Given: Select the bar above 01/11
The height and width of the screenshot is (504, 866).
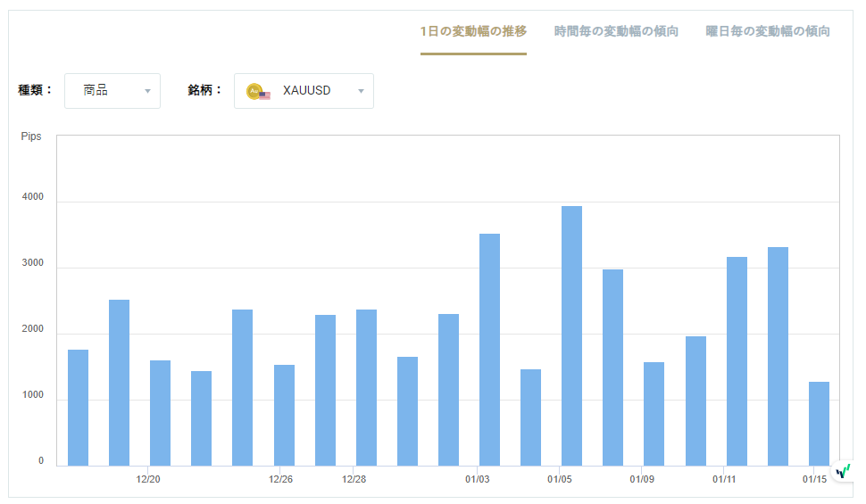Looking at the screenshot, I should pos(737,361).
